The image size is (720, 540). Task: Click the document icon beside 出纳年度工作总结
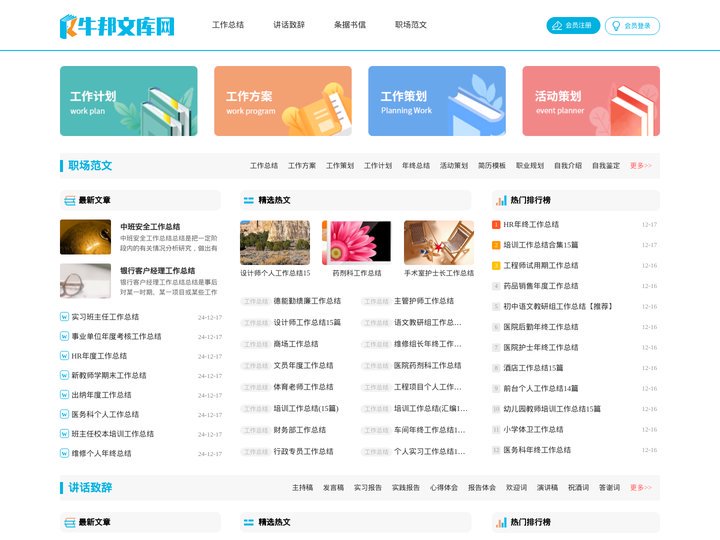pos(65,395)
